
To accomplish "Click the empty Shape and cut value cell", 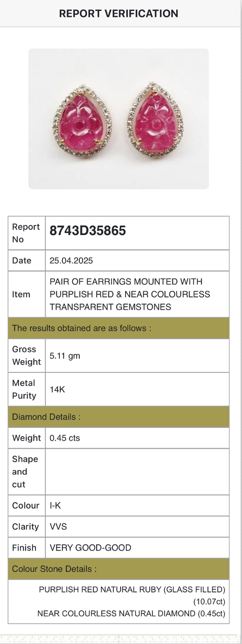I will point(137,472).
